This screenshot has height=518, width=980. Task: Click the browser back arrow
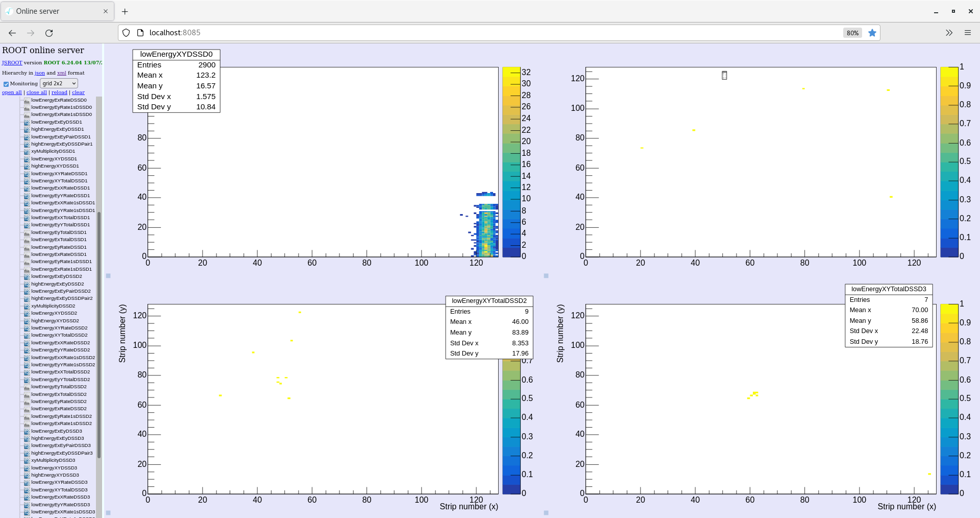click(x=12, y=33)
